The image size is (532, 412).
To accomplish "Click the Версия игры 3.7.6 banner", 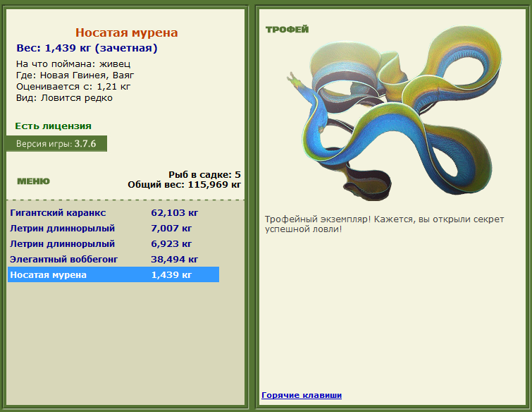I will coord(56,144).
